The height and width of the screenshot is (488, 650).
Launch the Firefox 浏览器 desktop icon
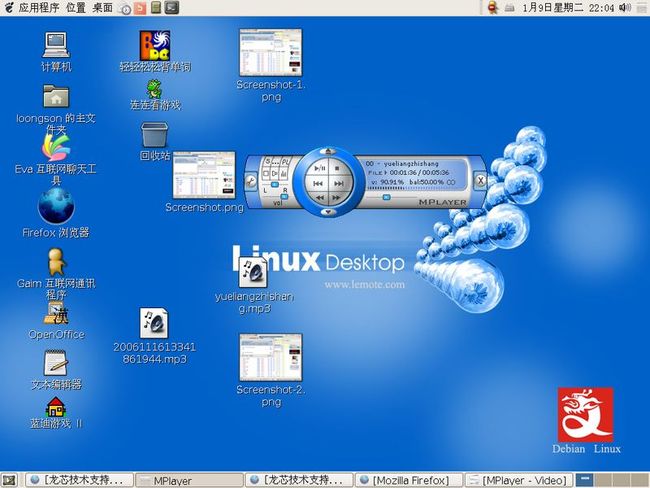[56, 213]
